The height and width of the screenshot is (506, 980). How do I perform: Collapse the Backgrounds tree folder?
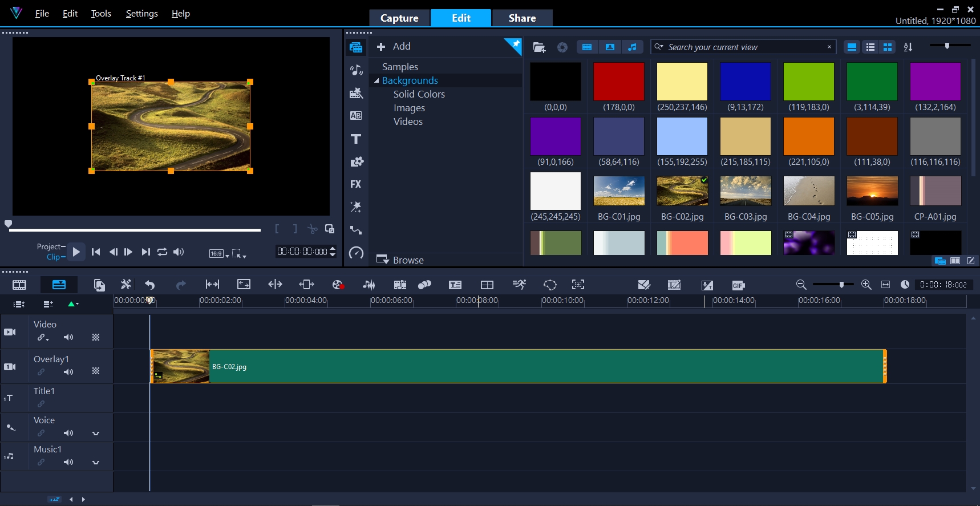pos(376,81)
